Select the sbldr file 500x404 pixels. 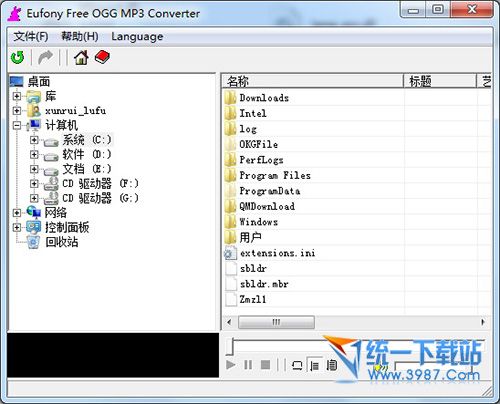coord(253,268)
